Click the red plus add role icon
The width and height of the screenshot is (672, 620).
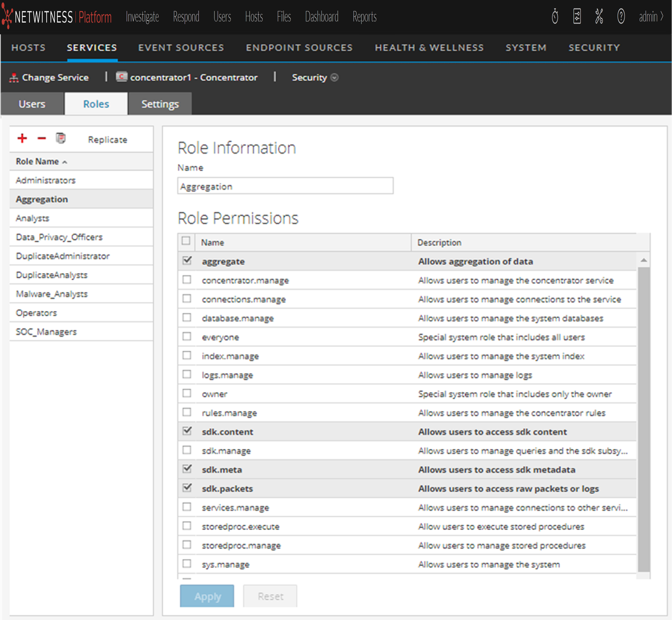pos(22,138)
